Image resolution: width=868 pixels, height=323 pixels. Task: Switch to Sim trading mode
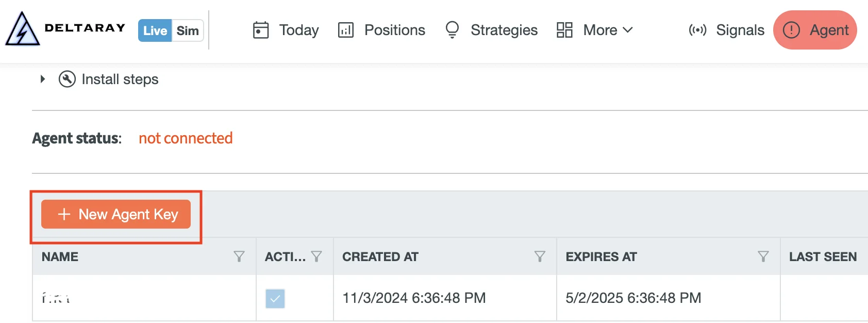tap(188, 30)
